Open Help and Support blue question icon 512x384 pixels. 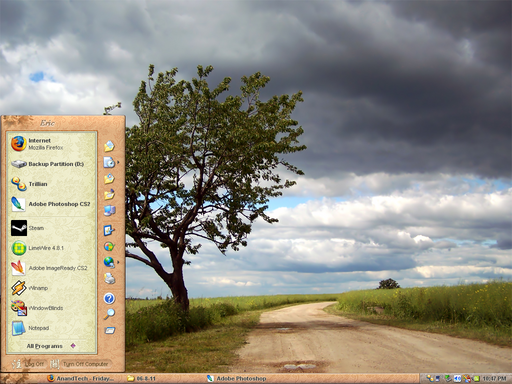(109, 298)
